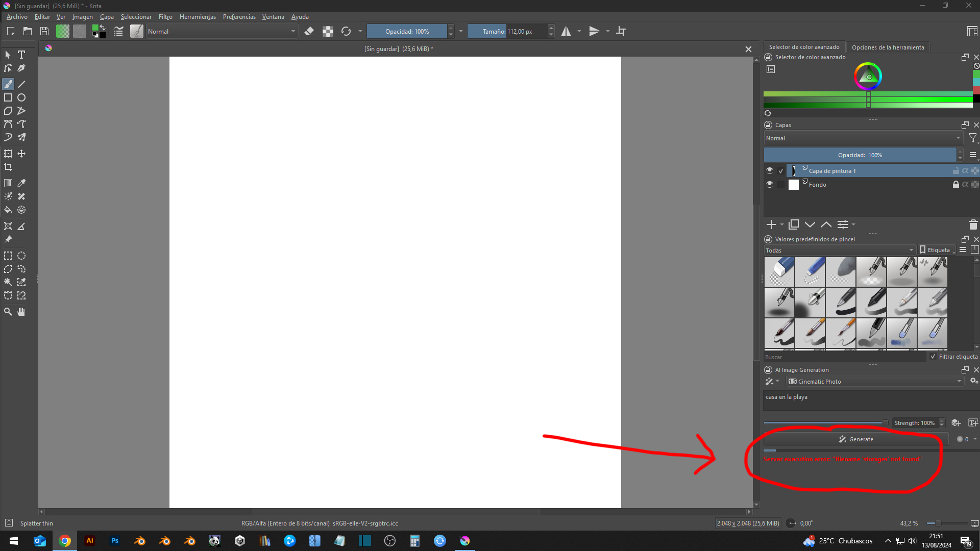The image size is (980, 551).
Task: Open the Filtro menu
Action: click(165, 17)
